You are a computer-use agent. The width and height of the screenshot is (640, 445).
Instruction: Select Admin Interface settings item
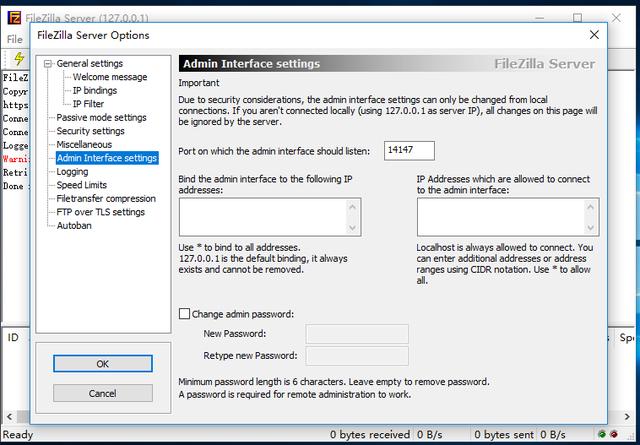(107, 158)
